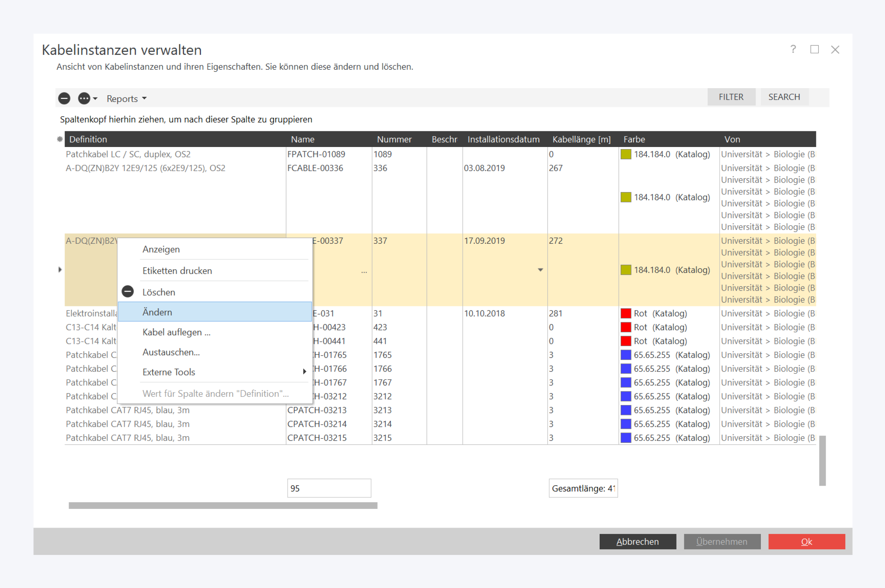Select Kabel auflegen menu entry
Screen dimensions: 885x588
(x=176, y=332)
